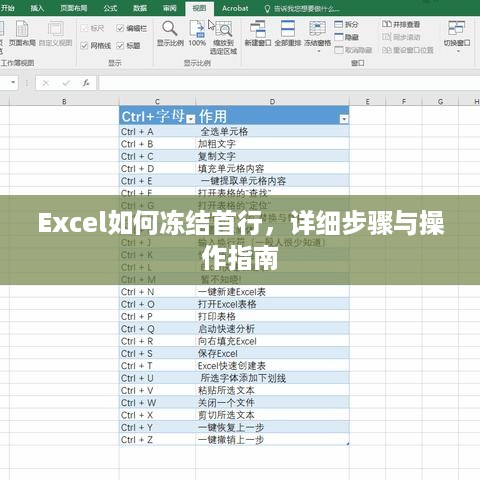Screen dimensions: 480x480
Task: Select the '填充单元格内容' cell
Action: point(272,169)
